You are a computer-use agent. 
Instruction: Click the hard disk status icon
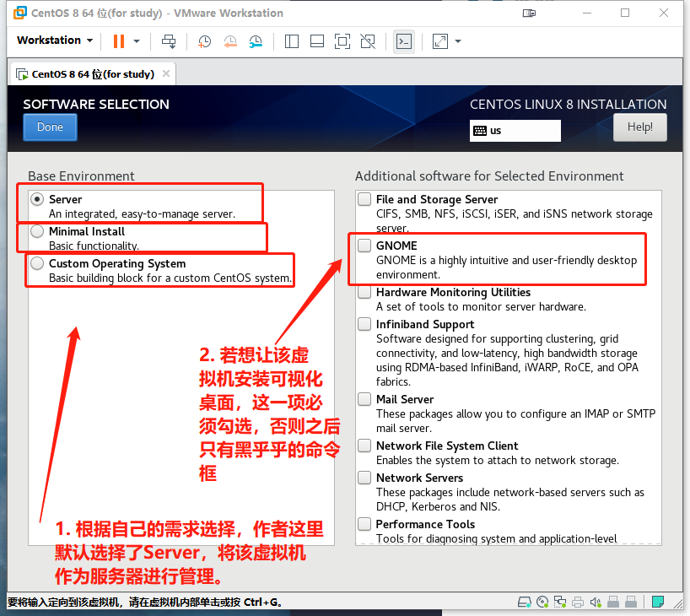(x=525, y=602)
